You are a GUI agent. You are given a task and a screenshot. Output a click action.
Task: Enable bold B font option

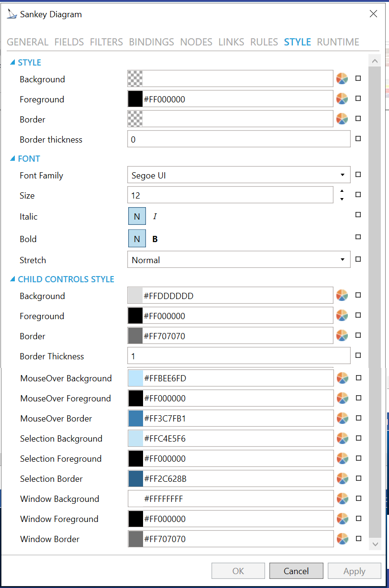pos(155,239)
